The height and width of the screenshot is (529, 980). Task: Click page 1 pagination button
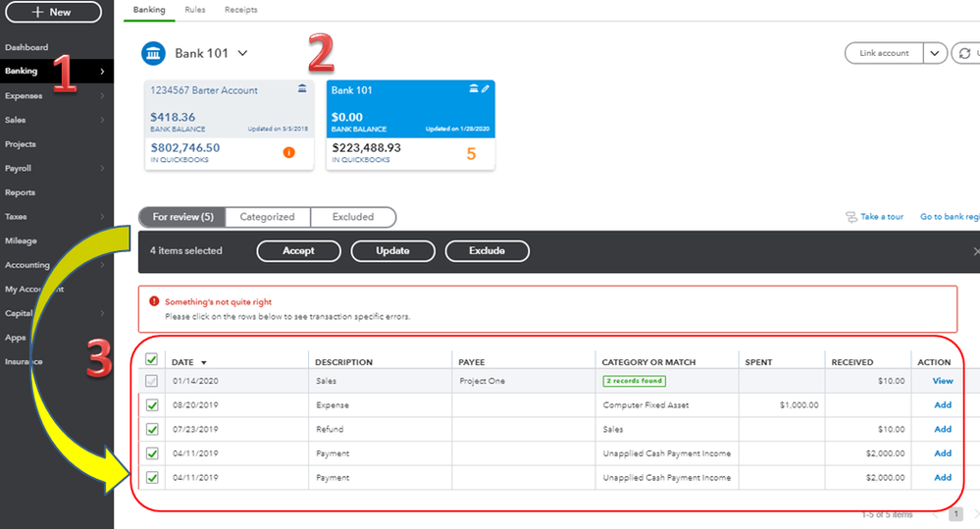click(955, 514)
